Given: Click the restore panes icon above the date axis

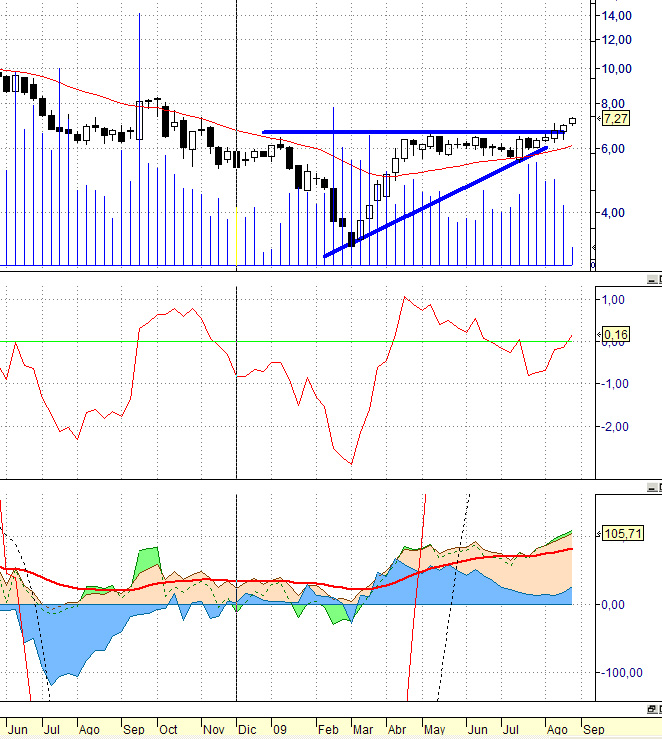Looking at the screenshot, I should point(652,709).
